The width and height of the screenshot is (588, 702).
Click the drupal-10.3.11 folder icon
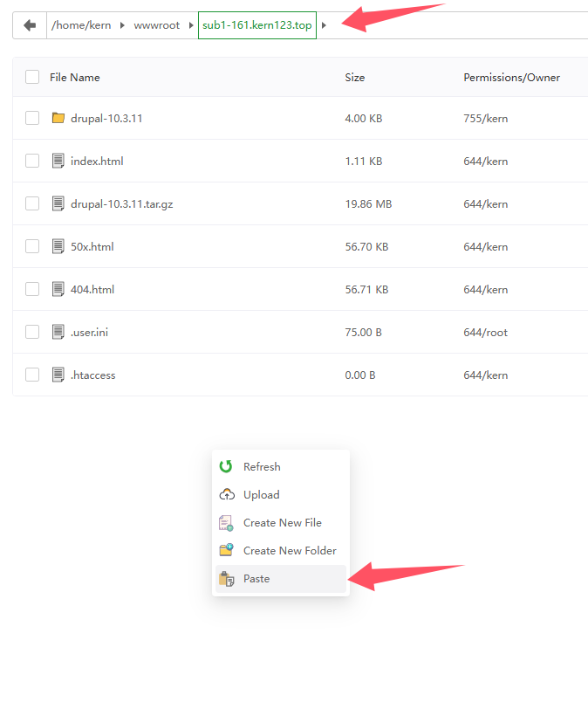point(58,118)
